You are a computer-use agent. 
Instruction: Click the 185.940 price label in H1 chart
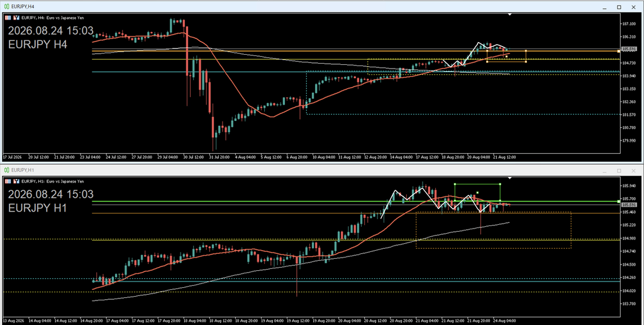629,186
